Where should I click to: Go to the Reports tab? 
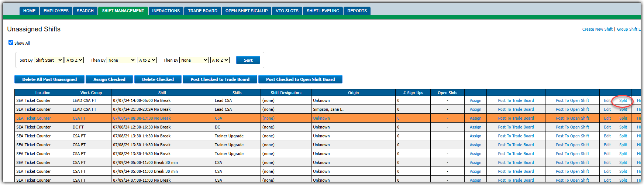click(357, 11)
